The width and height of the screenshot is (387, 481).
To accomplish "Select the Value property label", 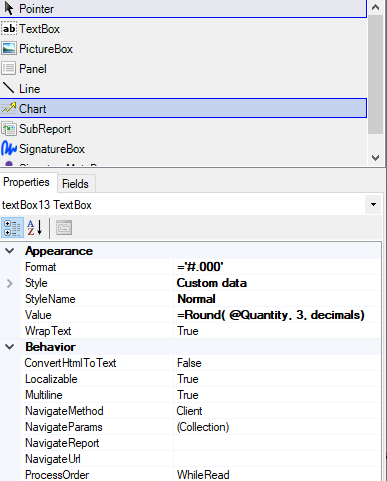I will pos(38,315).
